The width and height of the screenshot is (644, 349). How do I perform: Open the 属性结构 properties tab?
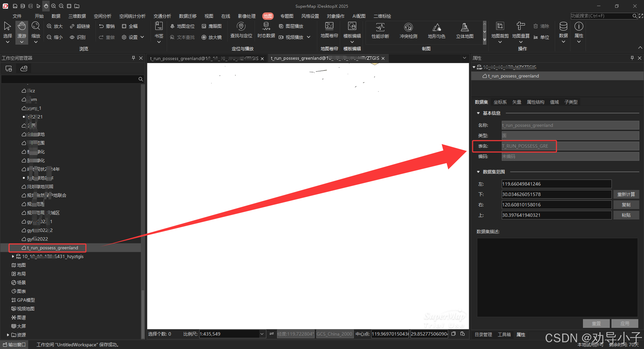(535, 102)
